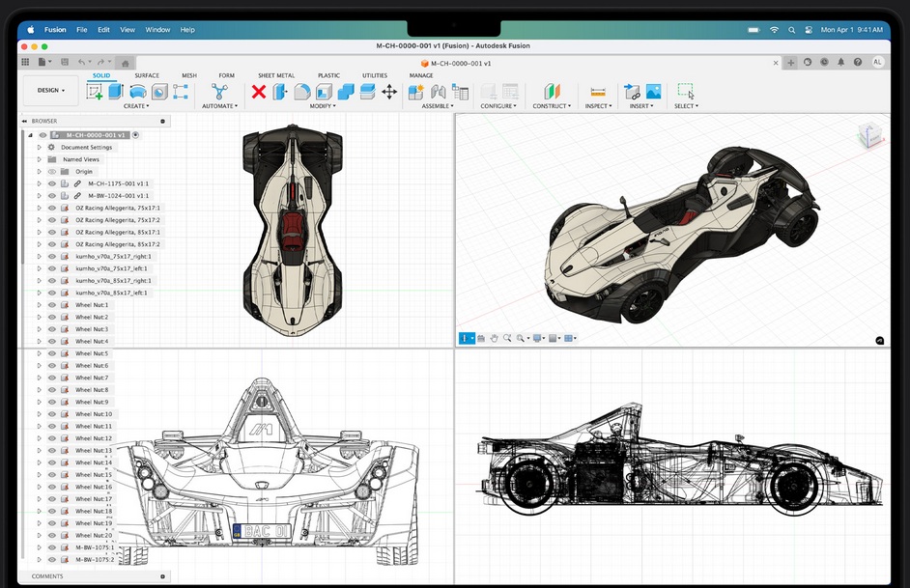Click the Select window selection icon
This screenshot has height=588, width=910.
[x=686, y=91]
